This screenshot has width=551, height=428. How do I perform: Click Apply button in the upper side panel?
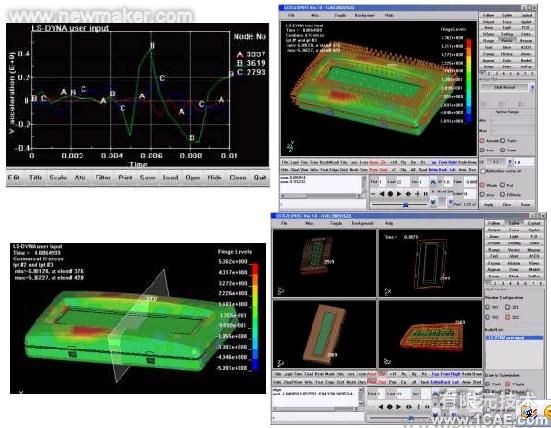488,205
